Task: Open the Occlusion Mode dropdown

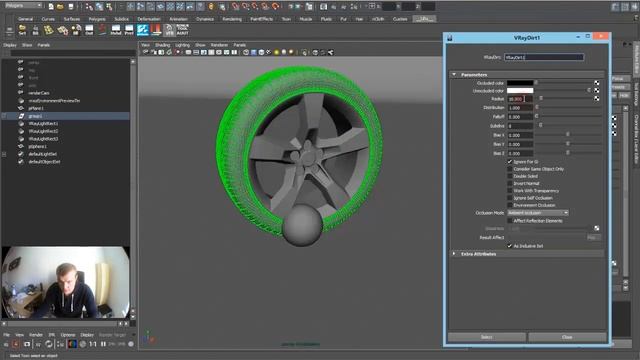Action: coord(538,213)
